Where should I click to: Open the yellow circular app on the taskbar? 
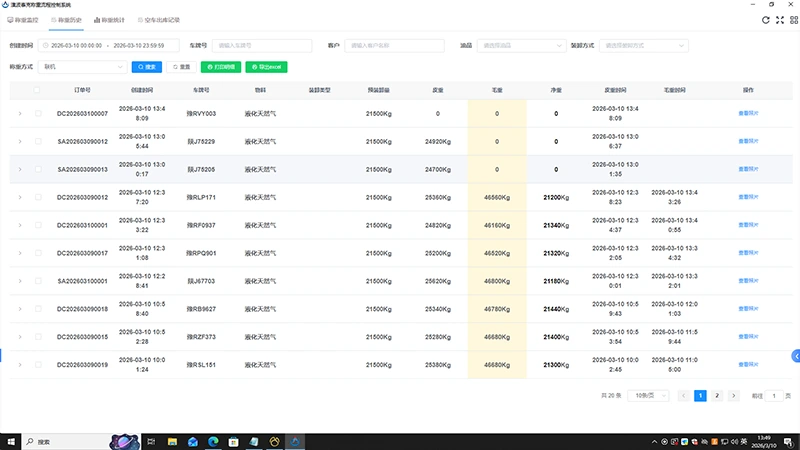point(274,442)
